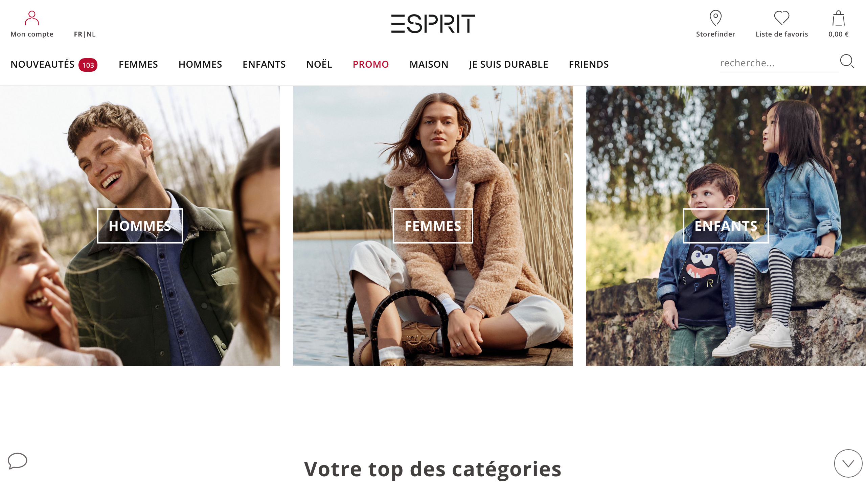Click the round scroll-down chevron button
The height and width of the screenshot is (504, 866).
tap(848, 463)
